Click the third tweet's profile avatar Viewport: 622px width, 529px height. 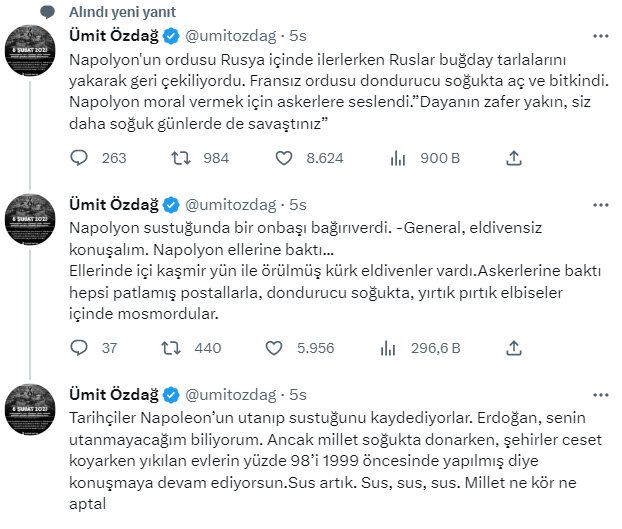click(x=30, y=407)
